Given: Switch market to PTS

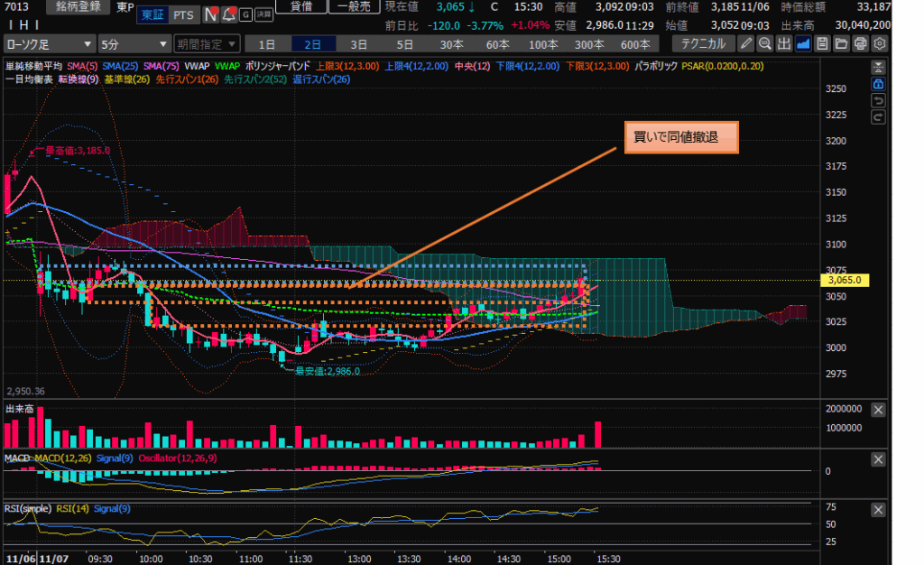Looking at the screenshot, I should point(183,15).
